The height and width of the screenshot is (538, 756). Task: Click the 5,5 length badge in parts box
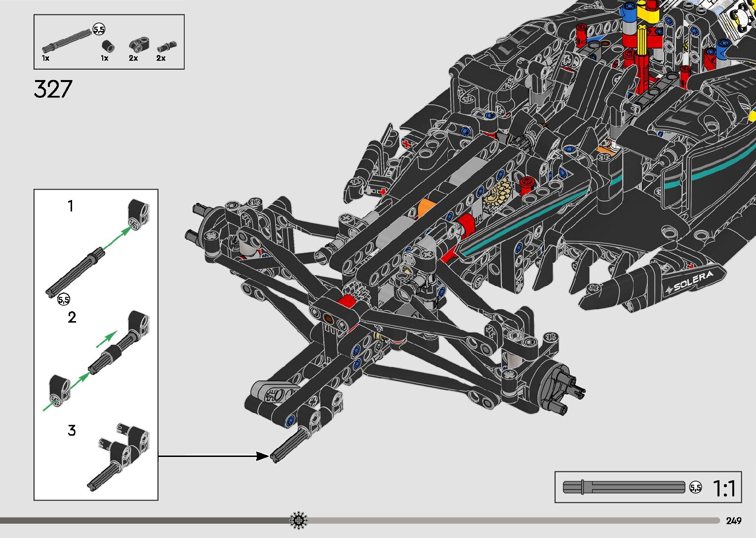tap(99, 30)
